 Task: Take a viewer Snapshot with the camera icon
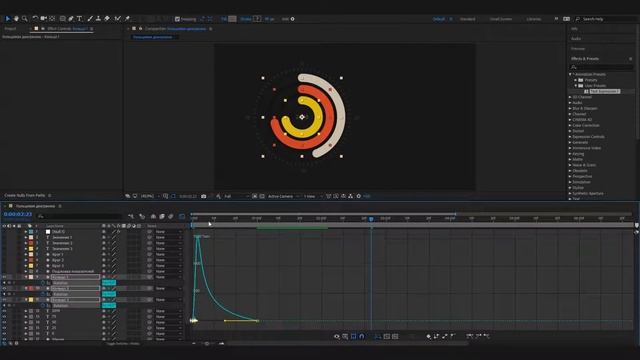204,196
